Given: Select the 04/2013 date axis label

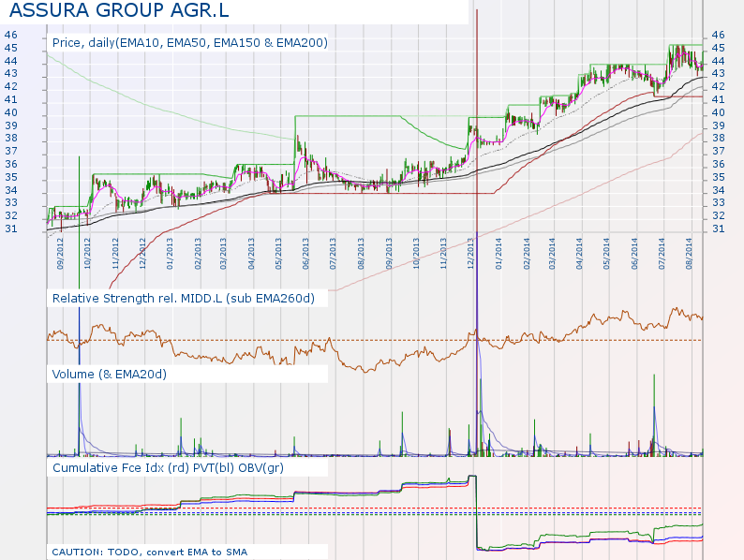Looking at the screenshot, I should 251,254.
